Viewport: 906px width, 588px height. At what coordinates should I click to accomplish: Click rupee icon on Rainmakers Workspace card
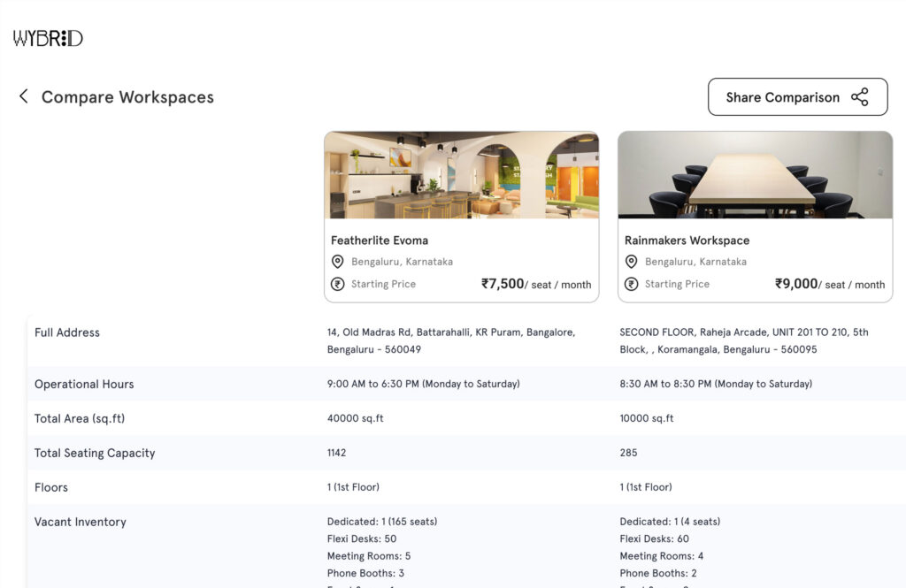631,284
